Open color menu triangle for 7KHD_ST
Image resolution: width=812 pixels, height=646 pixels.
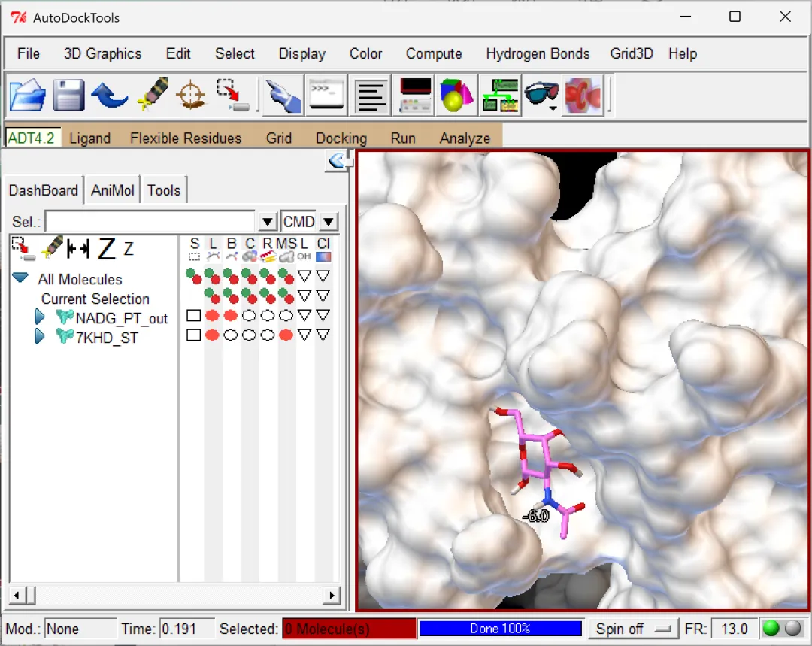pos(323,335)
